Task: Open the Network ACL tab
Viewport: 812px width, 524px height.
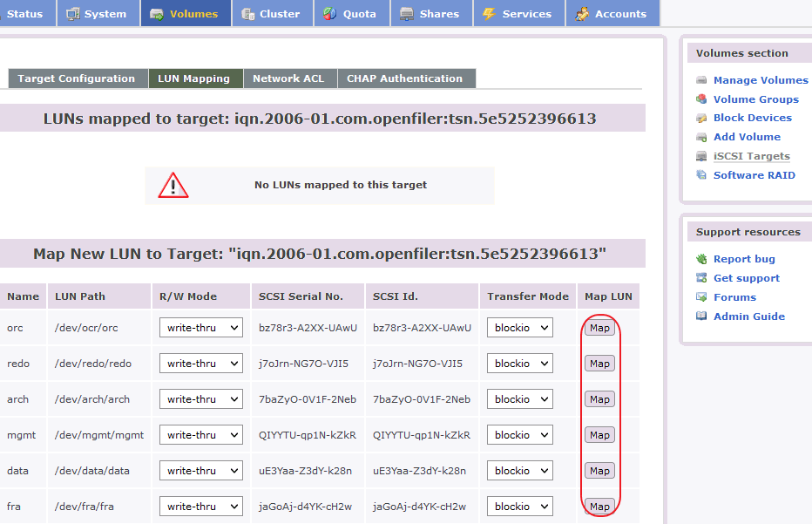Action: click(290, 78)
